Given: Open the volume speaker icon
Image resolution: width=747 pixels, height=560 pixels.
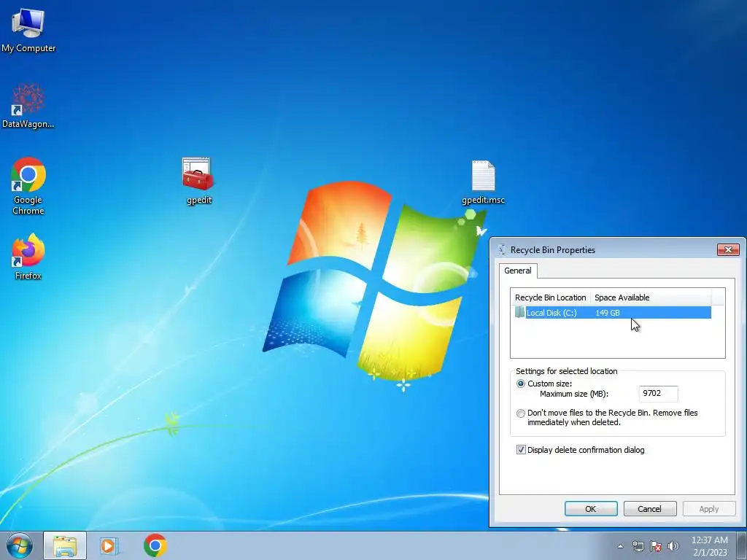Looking at the screenshot, I should pyautogui.click(x=673, y=546).
